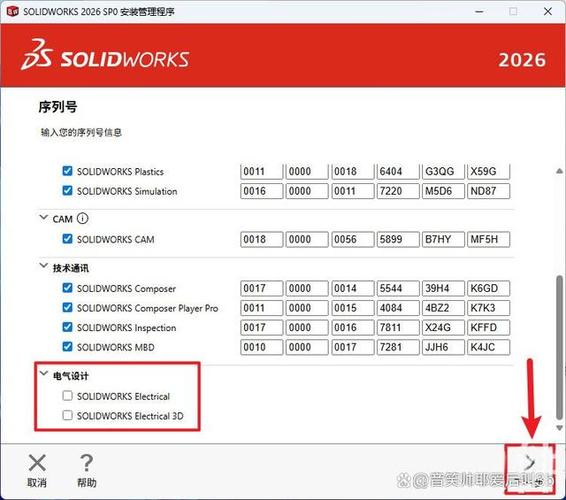Click the SOLIDWORKS MBD label
Screen dimensions: 566x500
pos(116,347)
